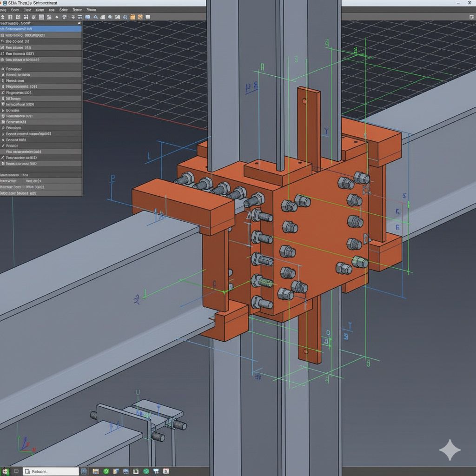The height and width of the screenshot is (476, 476).
Task: Open the calendar icon at the taskbar's right end
Action: coord(166,471)
